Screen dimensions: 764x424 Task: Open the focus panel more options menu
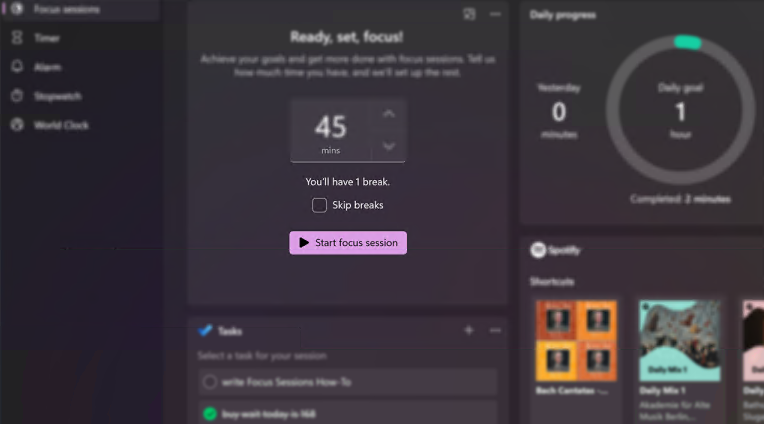point(495,14)
